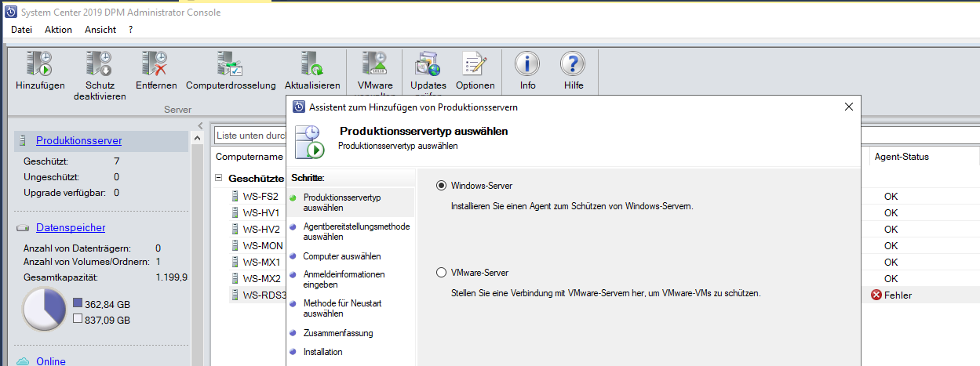This screenshot has width=980, height=366.
Task: Open the ? help menu
Action: pyautogui.click(x=131, y=30)
